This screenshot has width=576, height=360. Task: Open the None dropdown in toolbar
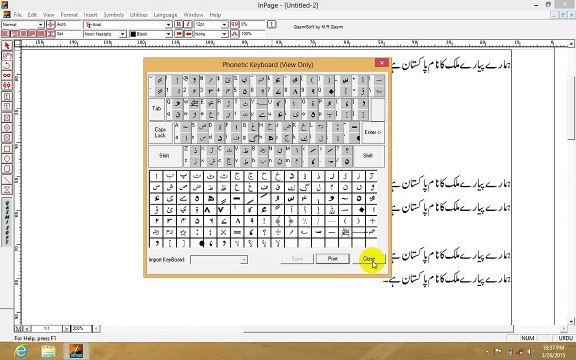(x=224, y=34)
